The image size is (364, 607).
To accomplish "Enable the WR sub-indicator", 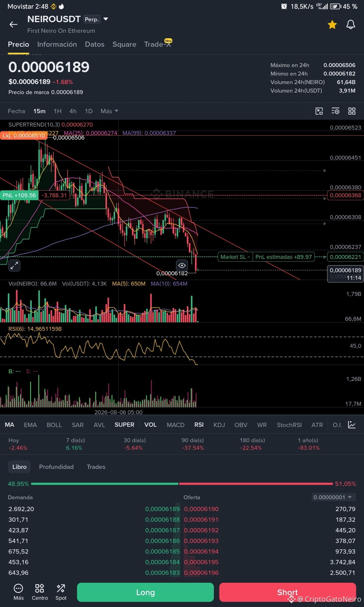I will 262,425.
